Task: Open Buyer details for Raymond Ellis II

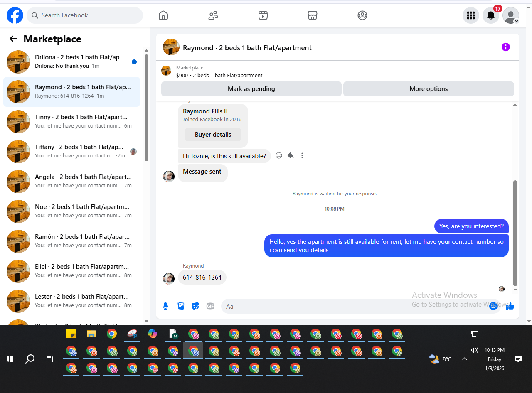Action: tap(213, 135)
